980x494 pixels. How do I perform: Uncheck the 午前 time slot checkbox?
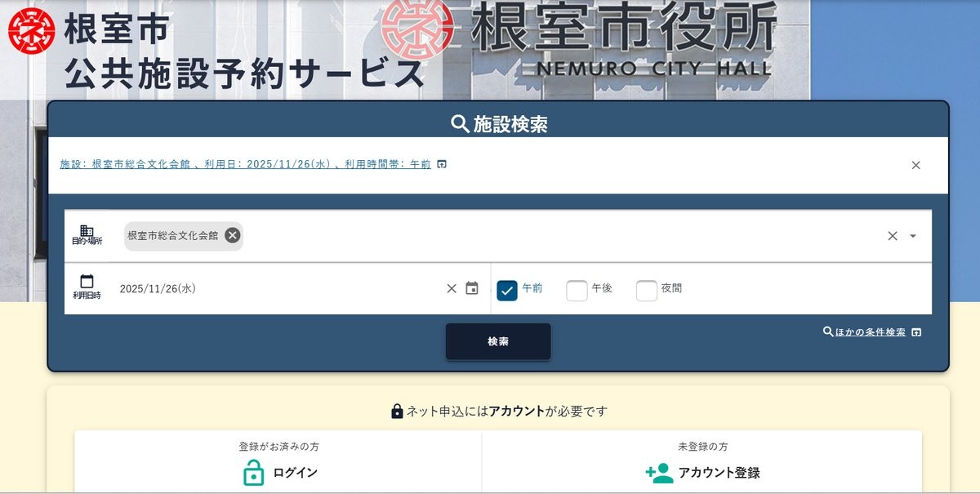507,290
